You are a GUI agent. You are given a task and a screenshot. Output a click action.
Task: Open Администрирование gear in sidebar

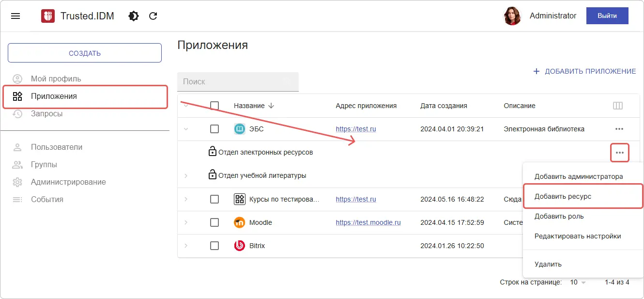(17, 182)
